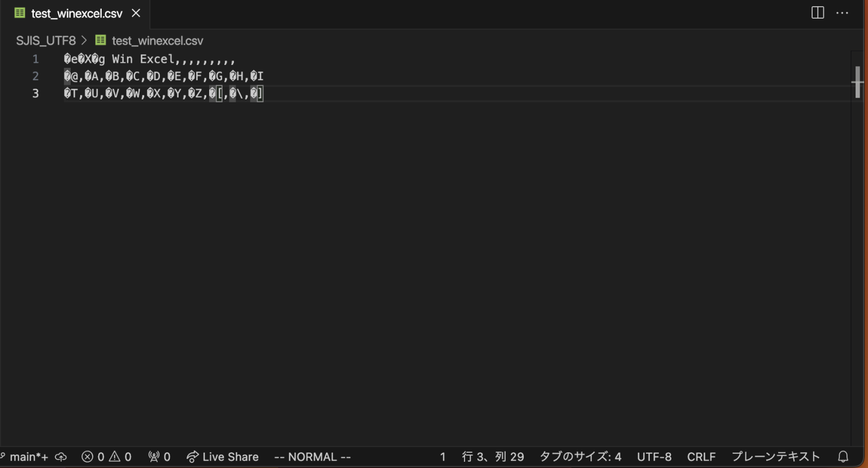Open the split editor icon
868x468 pixels.
[817, 12]
